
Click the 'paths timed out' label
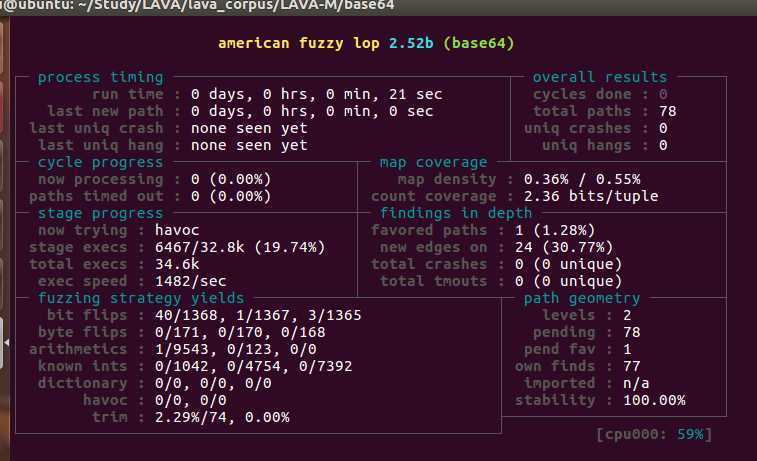pyautogui.click(x=97, y=196)
